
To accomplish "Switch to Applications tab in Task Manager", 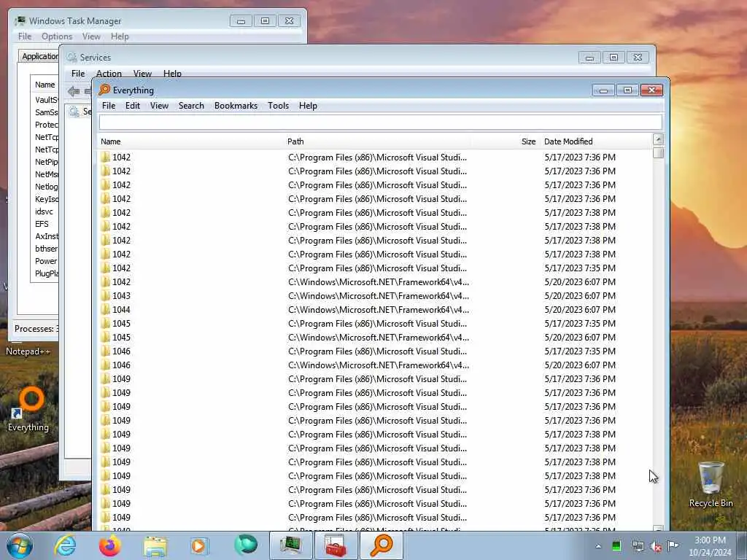I will pos(39,56).
